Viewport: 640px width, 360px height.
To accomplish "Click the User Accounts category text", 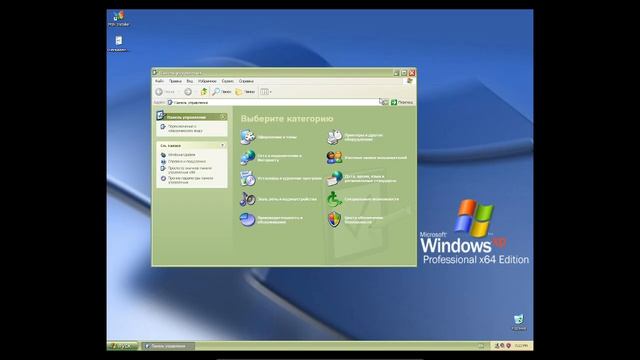I will click(x=376, y=158).
